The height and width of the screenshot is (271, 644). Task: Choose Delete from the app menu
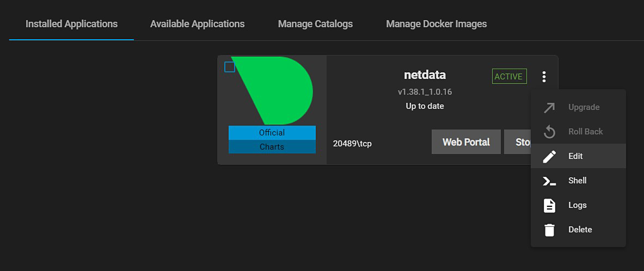(580, 230)
